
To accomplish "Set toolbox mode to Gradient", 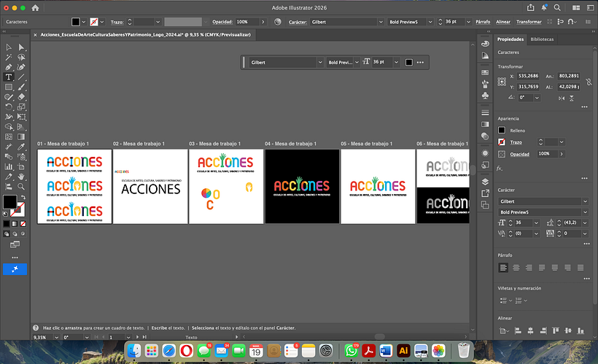I will click(x=15, y=224).
